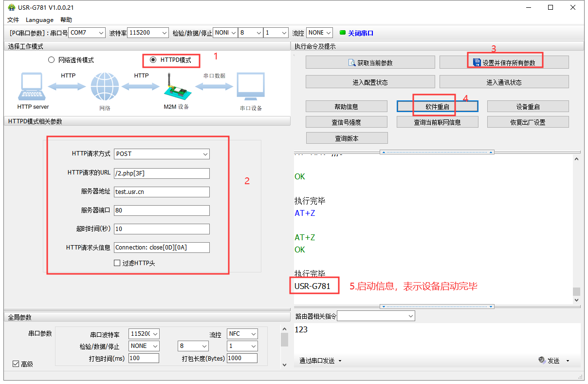Image resolution: width=588 pixels, height=384 pixels.
Task: Open the Language menu
Action: pos(39,20)
